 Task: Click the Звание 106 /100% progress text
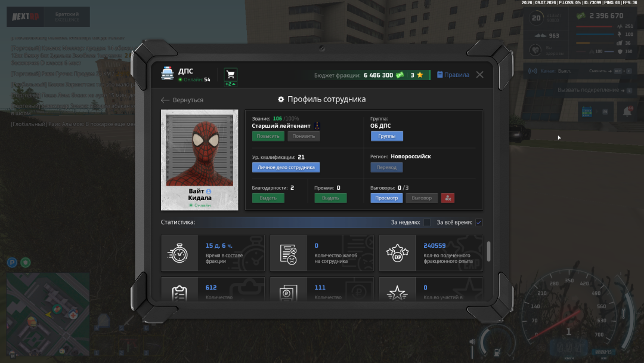click(x=275, y=118)
